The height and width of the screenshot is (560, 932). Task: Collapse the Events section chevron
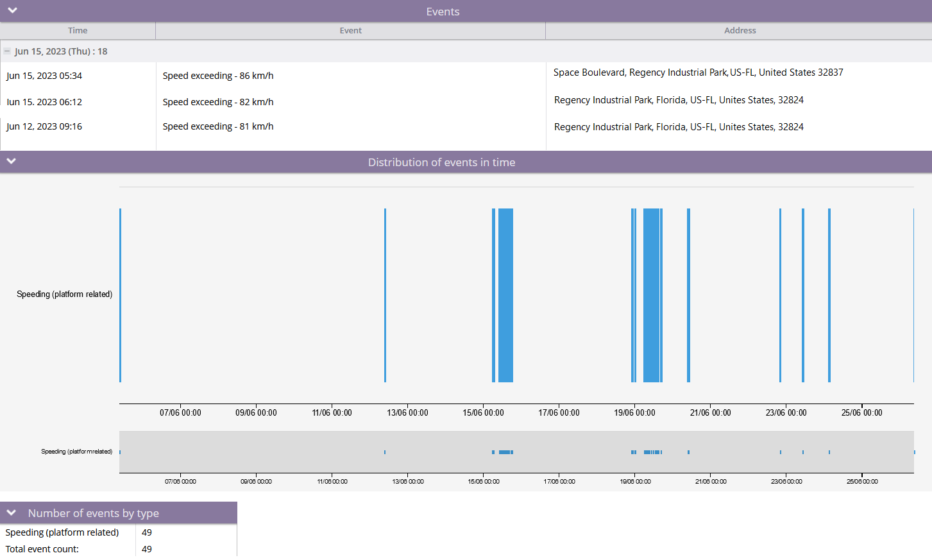[12, 10]
